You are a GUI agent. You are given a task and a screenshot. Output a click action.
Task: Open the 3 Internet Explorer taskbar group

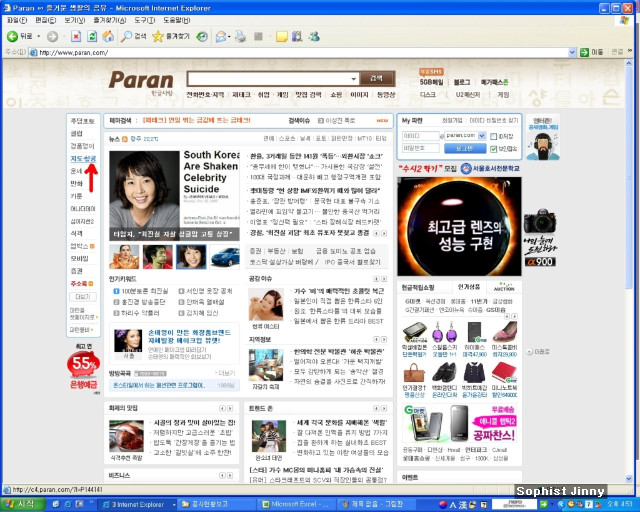click(138, 504)
